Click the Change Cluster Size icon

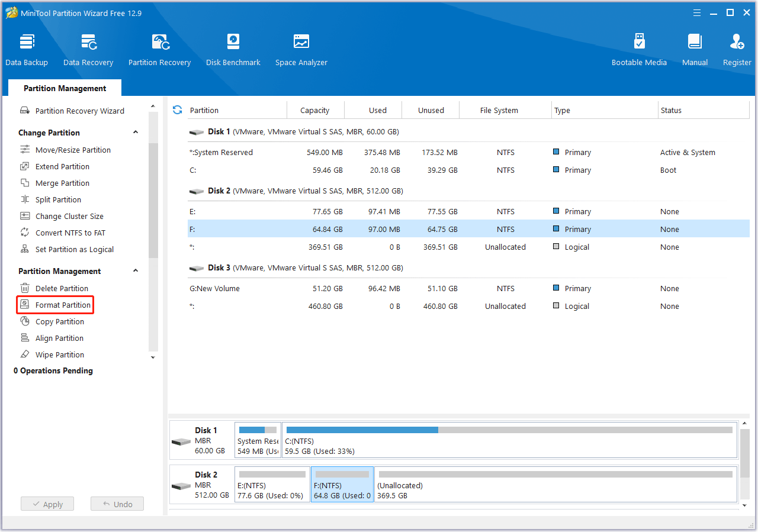coord(25,216)
